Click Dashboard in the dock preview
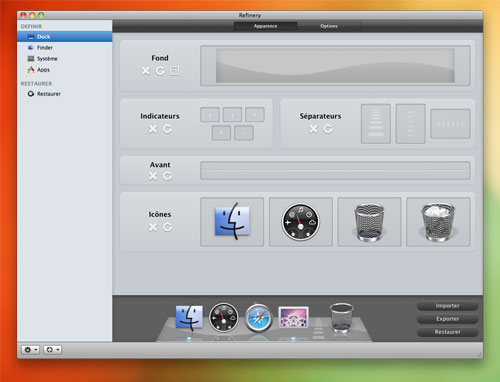500x382 pixels. 224,318
